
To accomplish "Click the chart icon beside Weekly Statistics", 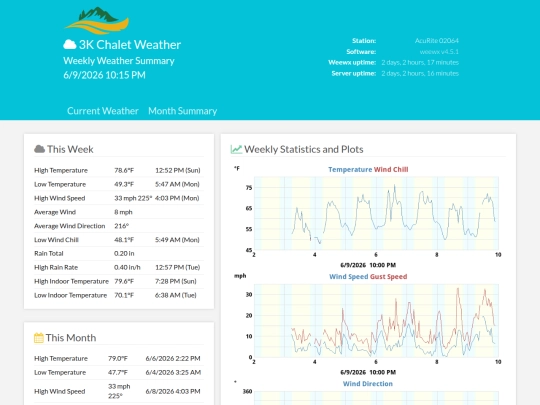I will (x=236, y=149).
